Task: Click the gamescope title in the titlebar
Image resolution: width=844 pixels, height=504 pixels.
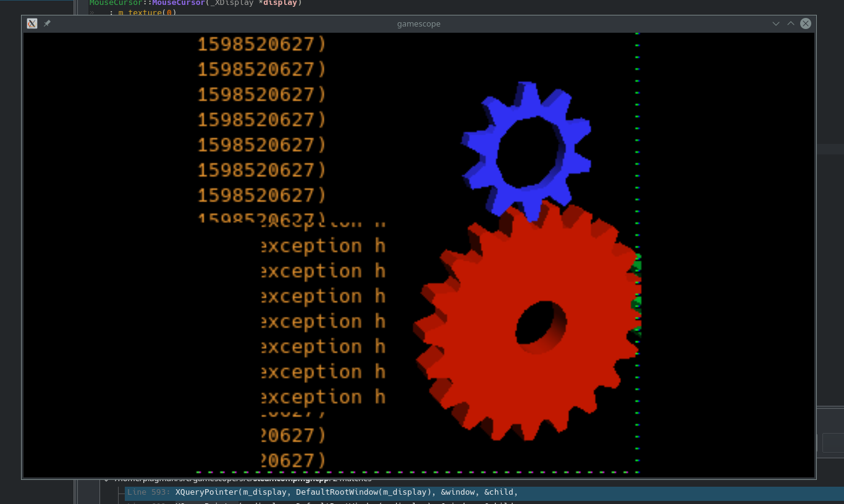Action: (x=419, y=23)
